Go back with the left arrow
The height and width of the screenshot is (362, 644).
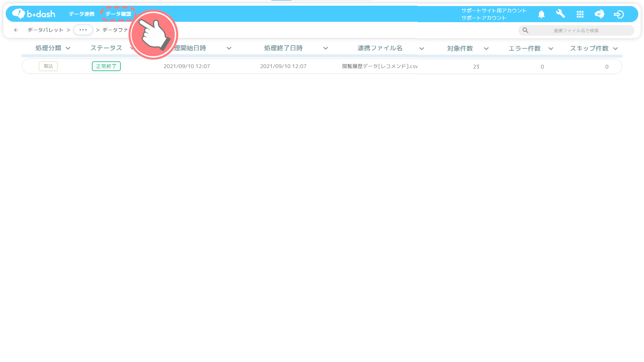(16, 30)
